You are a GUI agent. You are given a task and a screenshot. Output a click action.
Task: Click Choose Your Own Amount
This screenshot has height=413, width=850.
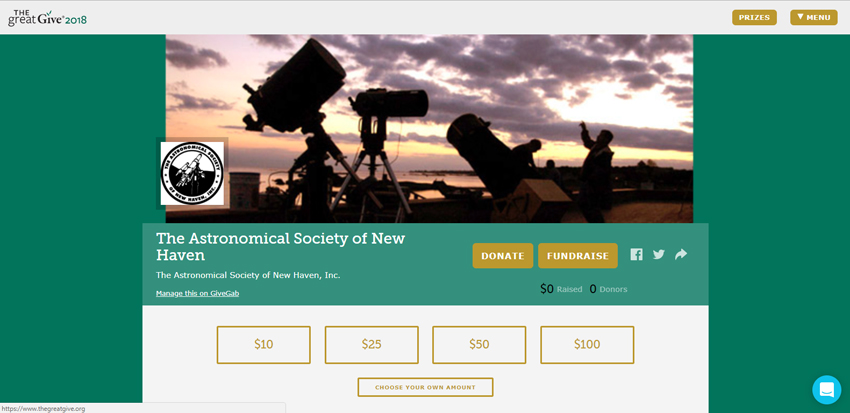pyautogui.click(x=425, y=388)
